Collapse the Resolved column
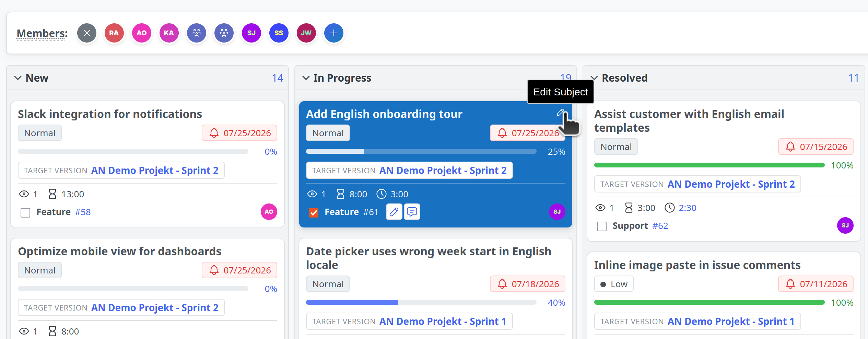868x339 pixels. point(594,78)
